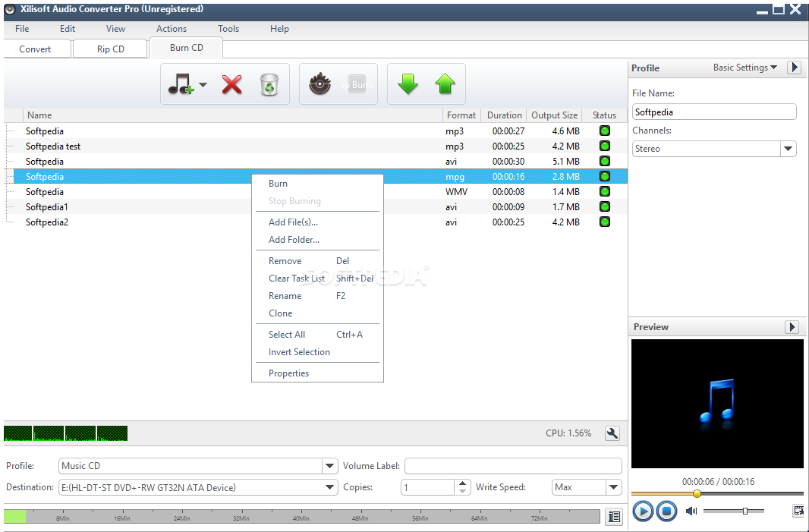809x532 pixels.
Task: Choose Remove in the context menu
Action: [318, 261]
